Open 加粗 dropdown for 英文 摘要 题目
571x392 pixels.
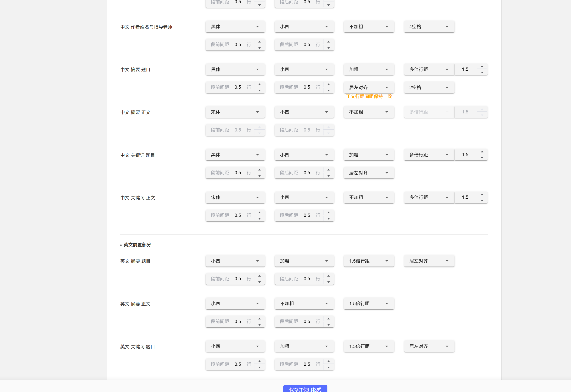pos(304,261)
